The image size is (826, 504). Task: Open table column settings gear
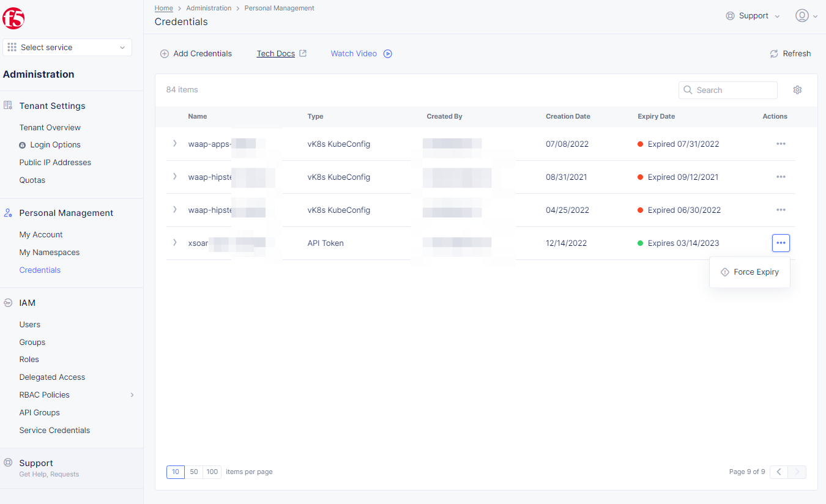coord(797,89)
